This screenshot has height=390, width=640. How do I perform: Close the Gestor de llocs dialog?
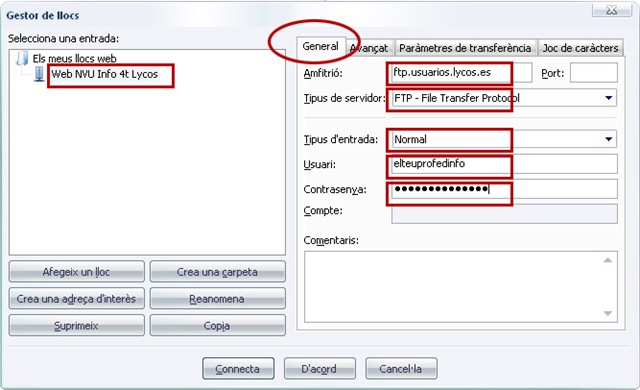click(x=611, y=10)
